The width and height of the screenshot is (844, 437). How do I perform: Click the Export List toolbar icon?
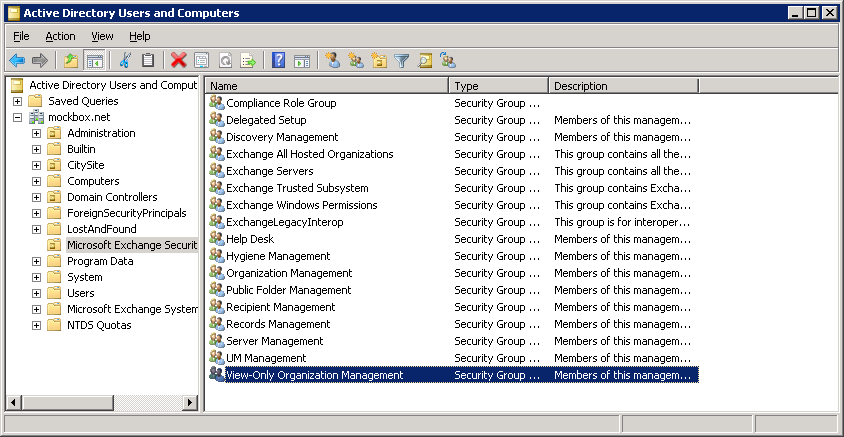coord(248,60)
